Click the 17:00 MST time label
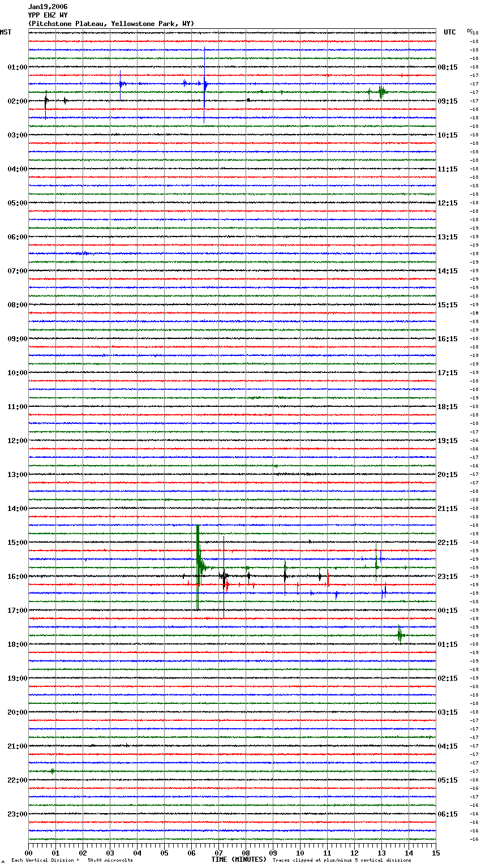Image resolution: width=481 pixels, height=868 pixels. coord(18,611)
